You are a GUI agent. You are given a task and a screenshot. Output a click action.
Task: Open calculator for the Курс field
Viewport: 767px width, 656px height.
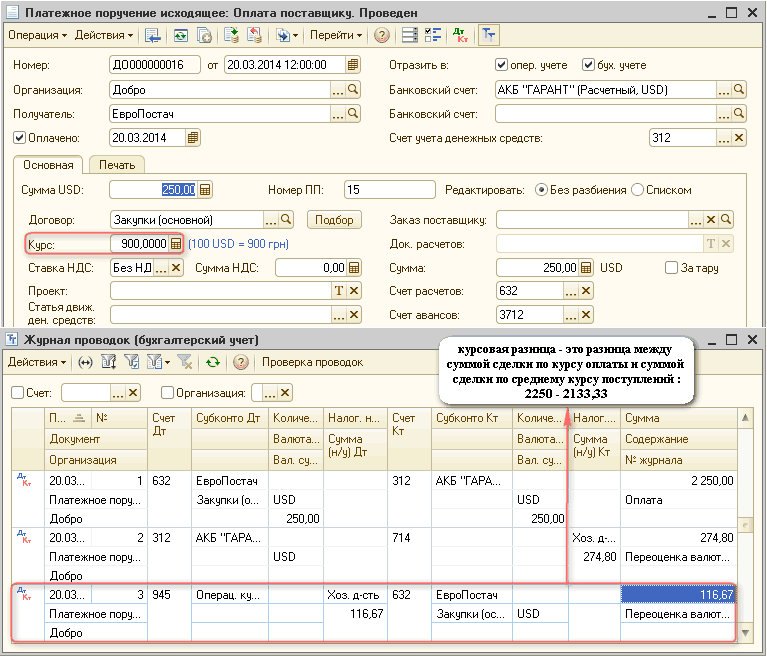pos(176,243)
